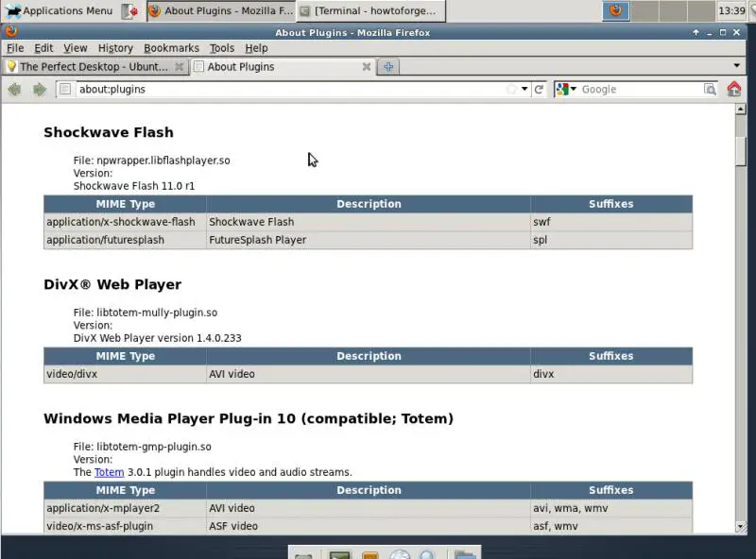Viewport: 756px width, 559px height.
Task: Click the scrollbar up arrow
Action: tap(741, 109)
